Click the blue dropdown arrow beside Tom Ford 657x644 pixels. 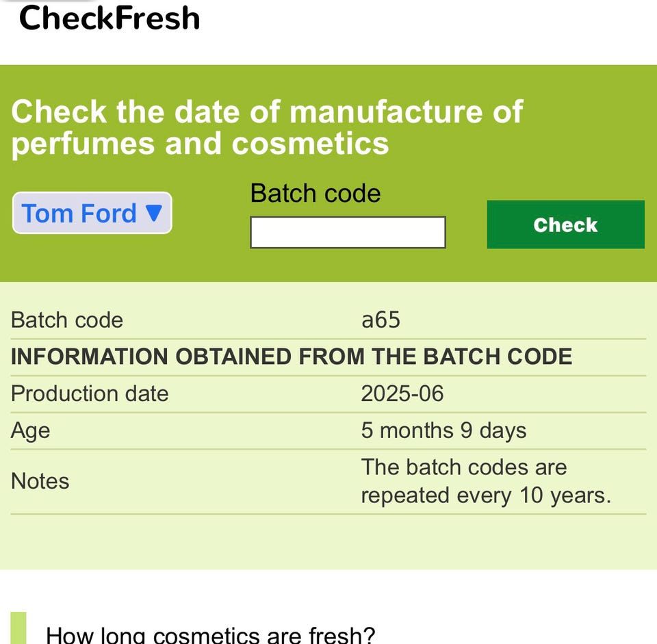tap(154, 213)
